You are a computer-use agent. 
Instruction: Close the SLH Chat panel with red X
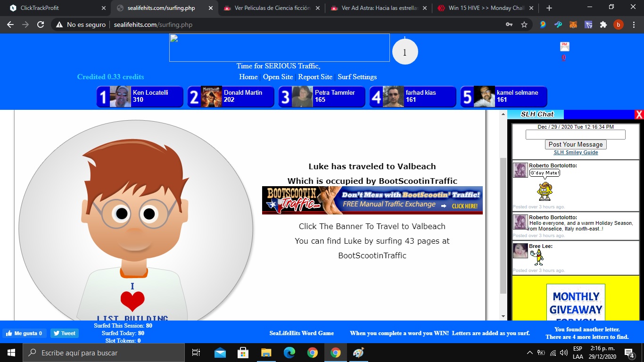pos(639,114)
